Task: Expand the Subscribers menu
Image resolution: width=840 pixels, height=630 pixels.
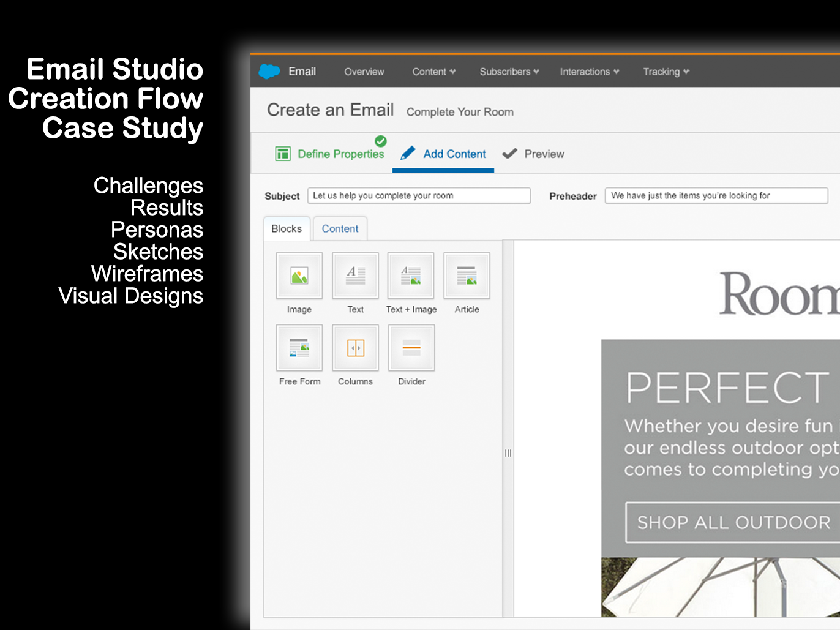Action: [x=509, y=72]
